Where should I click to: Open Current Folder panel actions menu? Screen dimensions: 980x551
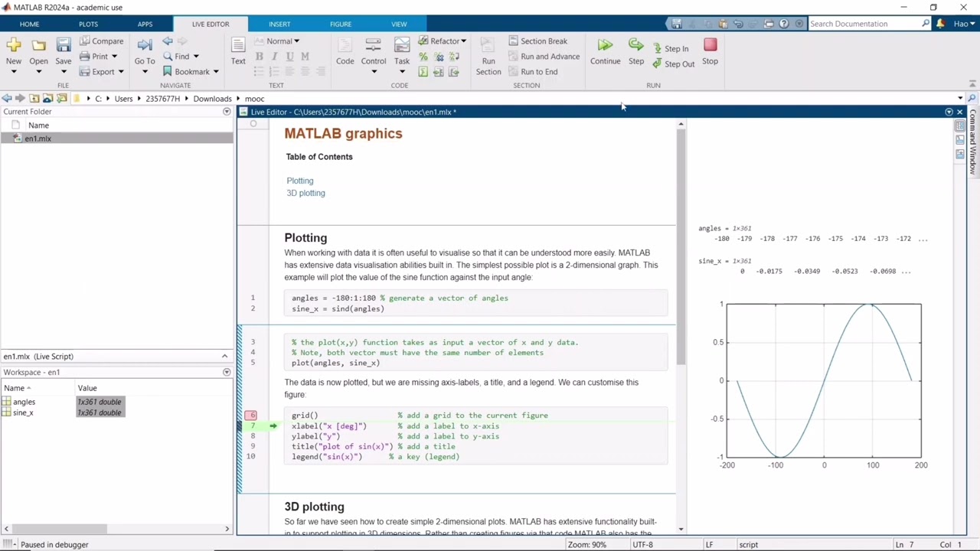click(227, 112)
